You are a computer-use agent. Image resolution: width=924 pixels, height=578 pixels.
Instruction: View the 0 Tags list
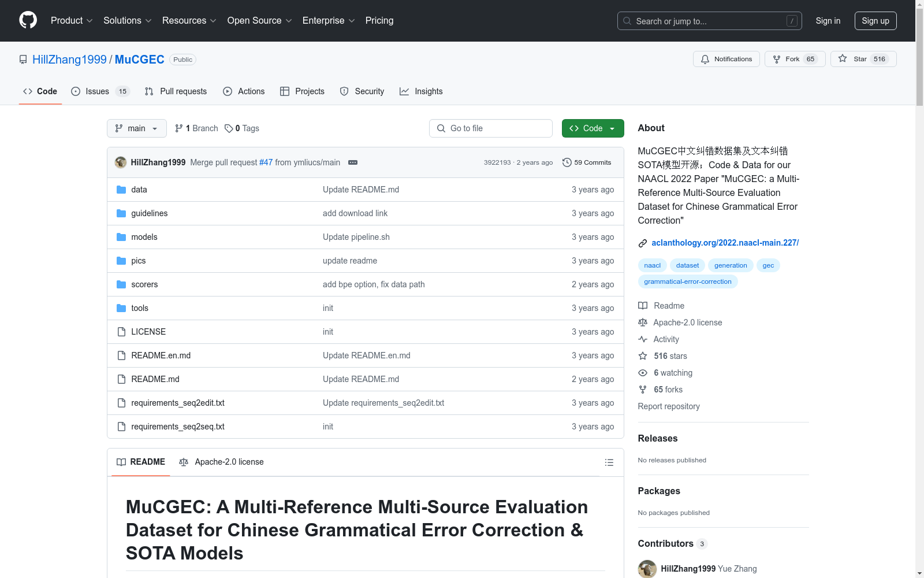[x=242, y=128]
